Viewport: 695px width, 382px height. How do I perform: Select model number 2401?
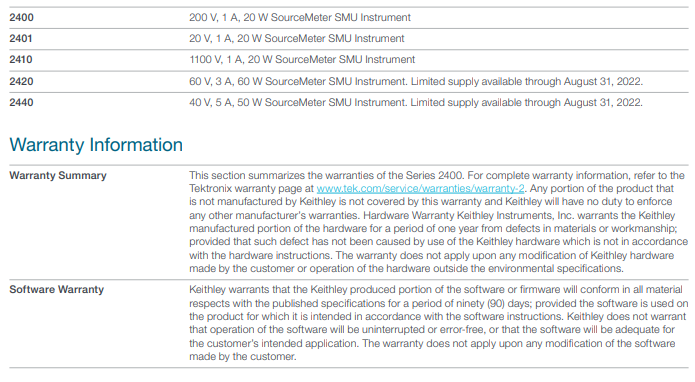(21, 39)
